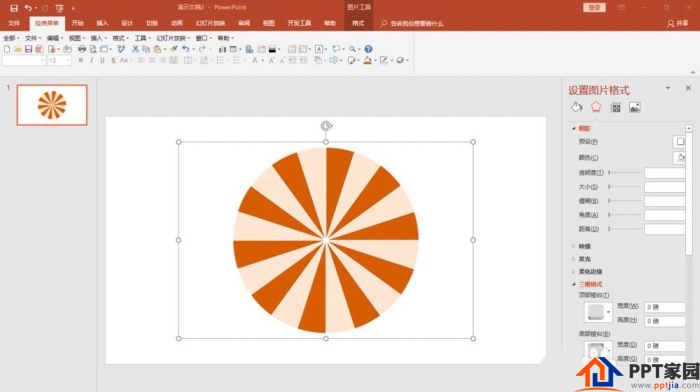Expand the 柔化边缘 (Soft Edges) section
This screenshot has height=392, width=700.
point(590,271)
